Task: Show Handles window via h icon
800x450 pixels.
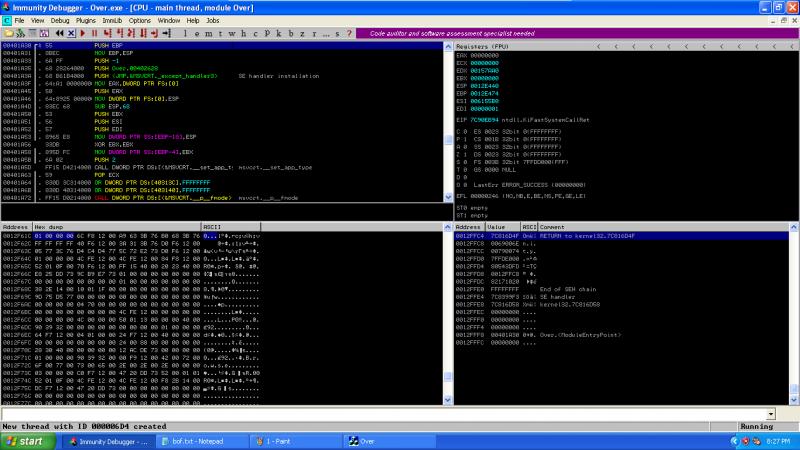Action: click(244, 33)
